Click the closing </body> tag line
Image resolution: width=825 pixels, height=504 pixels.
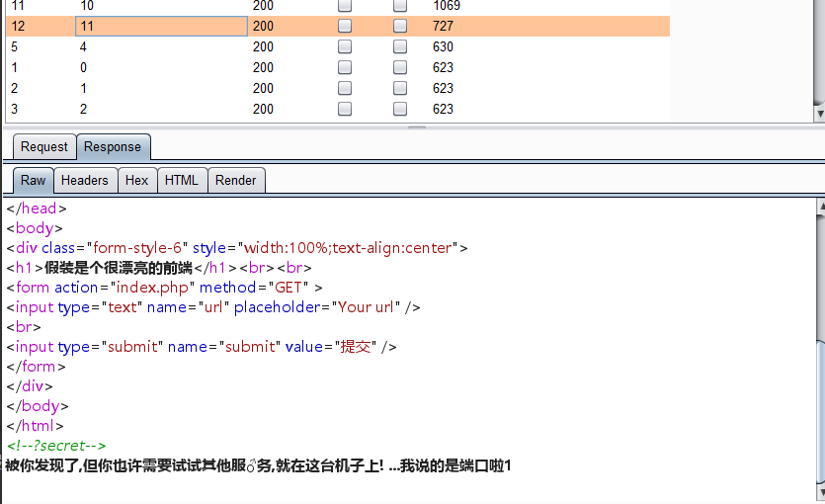pyautogui.click(x=38, y=406)
